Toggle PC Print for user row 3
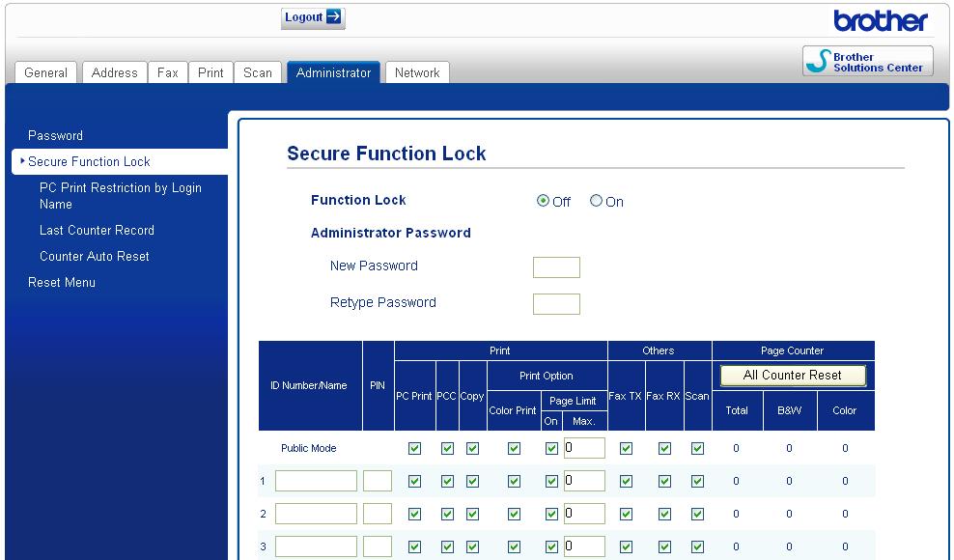The width and height of the screenshot is (954, 560). [x=415, y=547]
